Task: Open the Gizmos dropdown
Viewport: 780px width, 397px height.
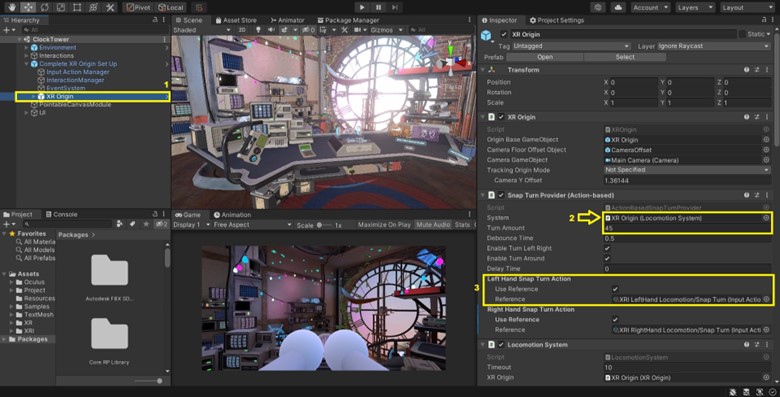Action: coord(387,30)
